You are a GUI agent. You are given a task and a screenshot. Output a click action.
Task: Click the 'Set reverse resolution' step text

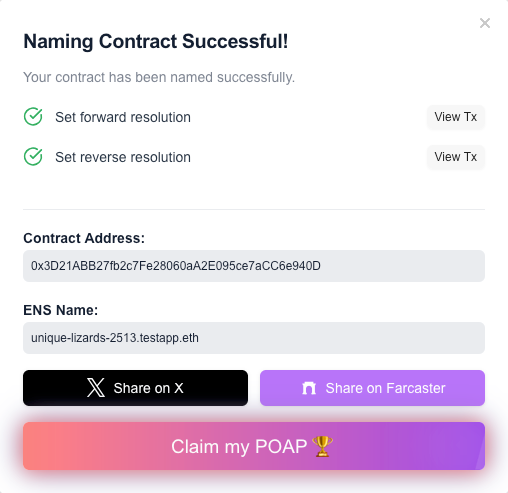[123, 157]
